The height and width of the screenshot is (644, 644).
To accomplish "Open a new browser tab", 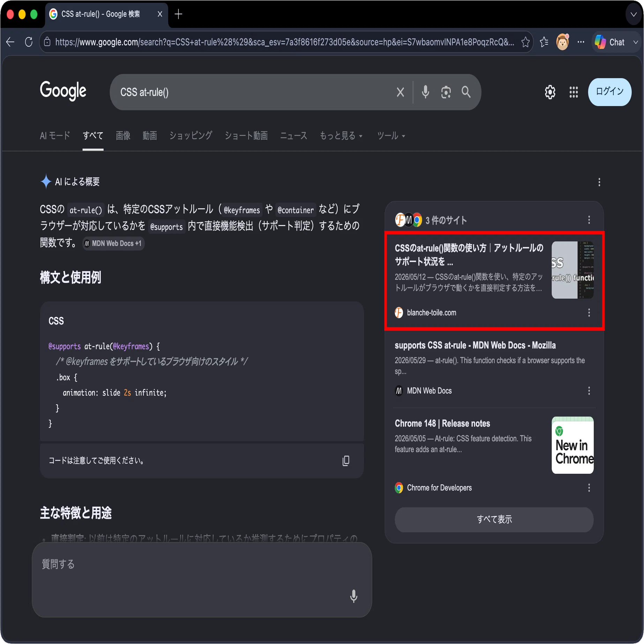I will [x=178, y=14].
